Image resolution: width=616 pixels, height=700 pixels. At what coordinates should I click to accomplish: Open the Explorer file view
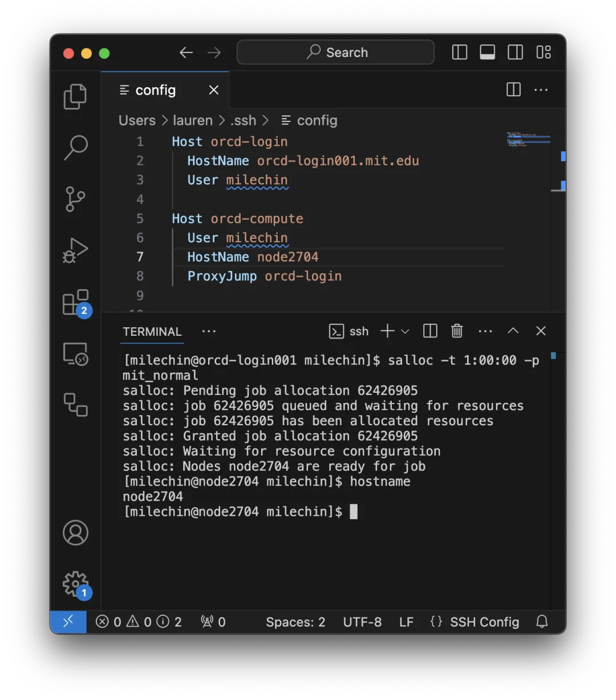pyautogui.click(x=75, y=96)
